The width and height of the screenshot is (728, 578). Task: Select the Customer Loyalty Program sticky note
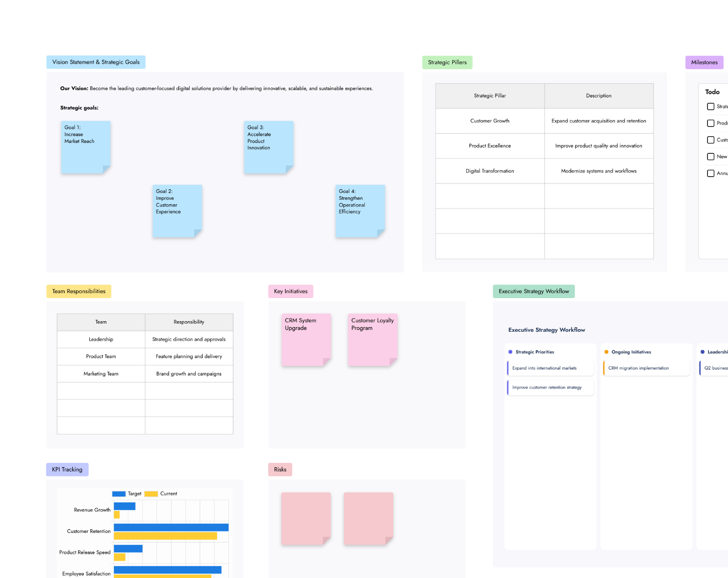373,340
